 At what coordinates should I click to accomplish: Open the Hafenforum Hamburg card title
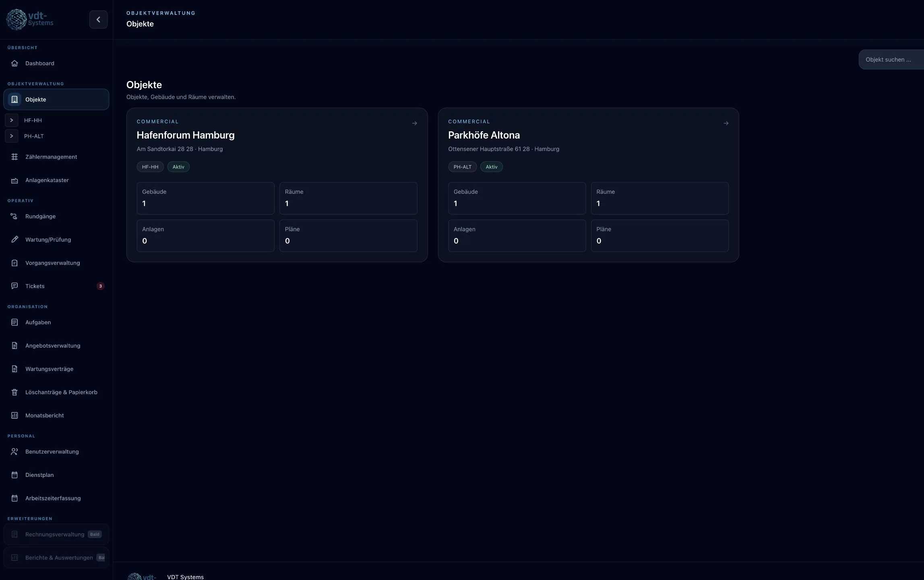(x=186, y=135)
